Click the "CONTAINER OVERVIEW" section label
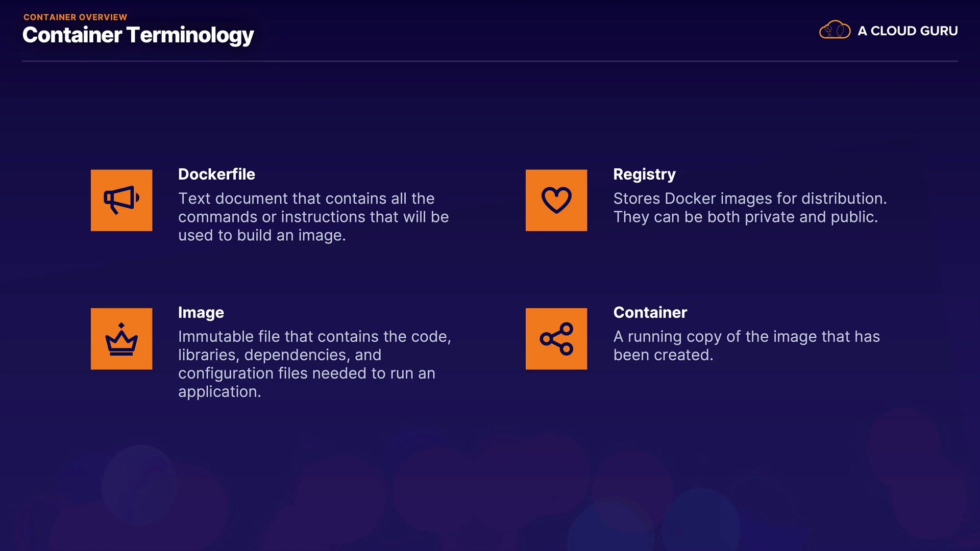 (75, 17)
